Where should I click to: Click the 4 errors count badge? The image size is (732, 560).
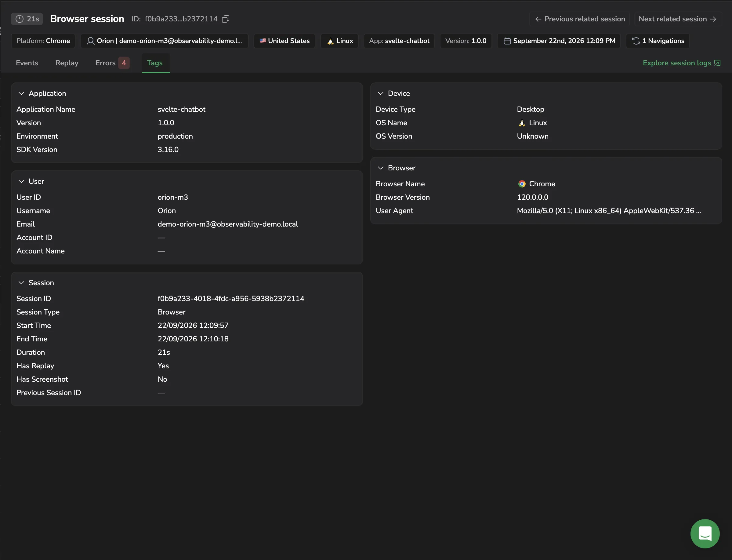(x=124, y=63)
